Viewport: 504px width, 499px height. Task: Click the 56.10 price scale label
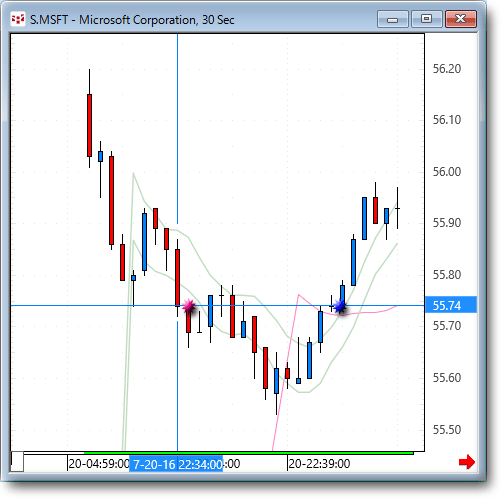447,120
